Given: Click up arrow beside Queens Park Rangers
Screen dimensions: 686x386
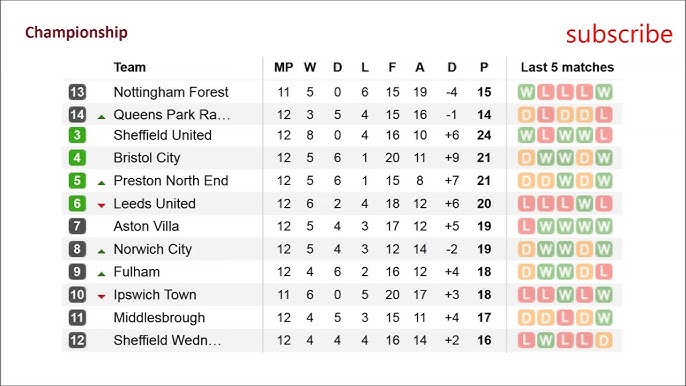Looking at the screenshot, I should tap(102, 117).
